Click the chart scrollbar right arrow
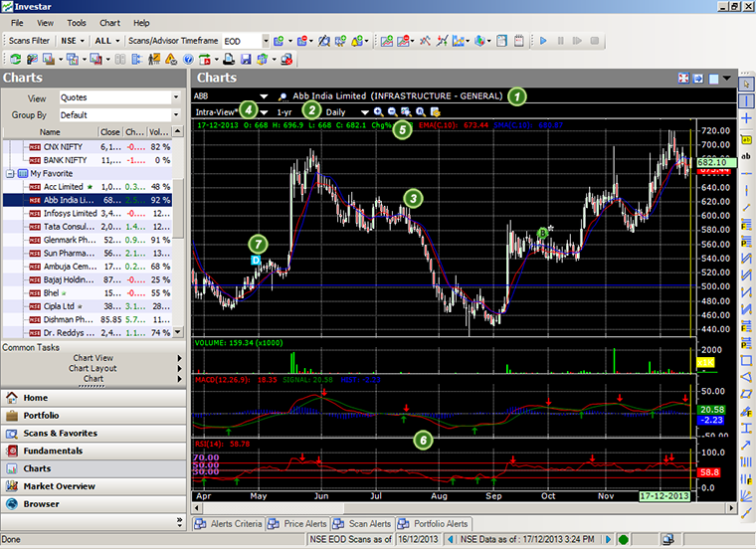The height and width of the screenshot is (549, 756). point(732,508)
